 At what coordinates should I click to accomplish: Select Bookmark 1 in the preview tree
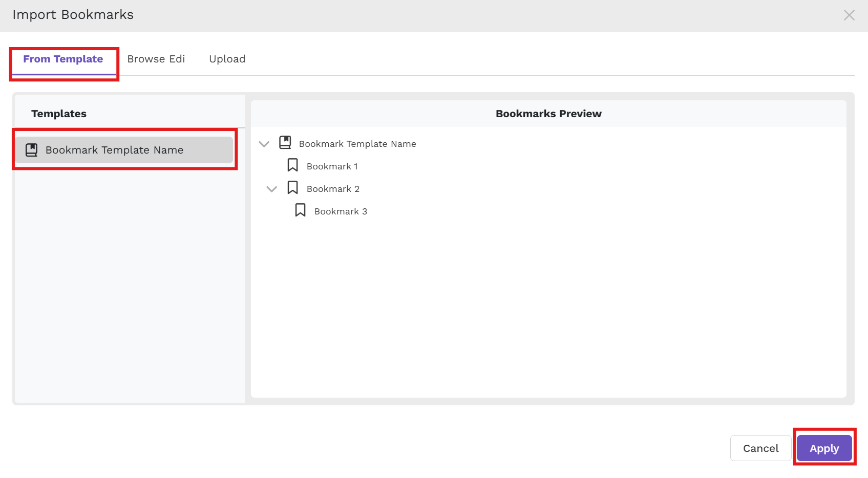(x=332, y=166)
